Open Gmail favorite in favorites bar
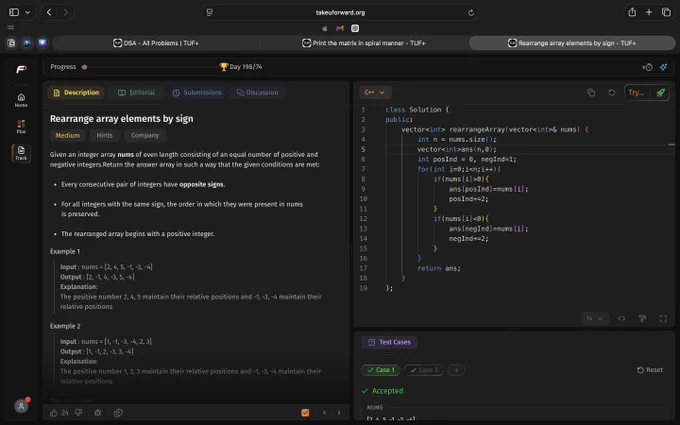 (340, 28)
